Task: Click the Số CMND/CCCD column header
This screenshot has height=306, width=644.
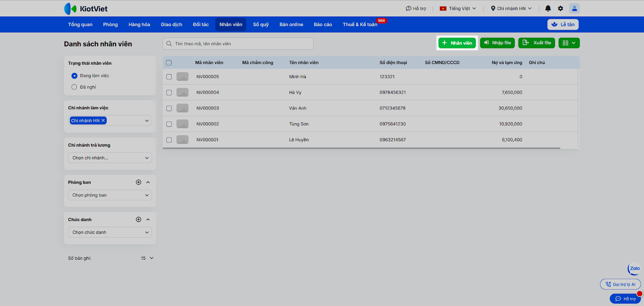Action: coord(442,63)
